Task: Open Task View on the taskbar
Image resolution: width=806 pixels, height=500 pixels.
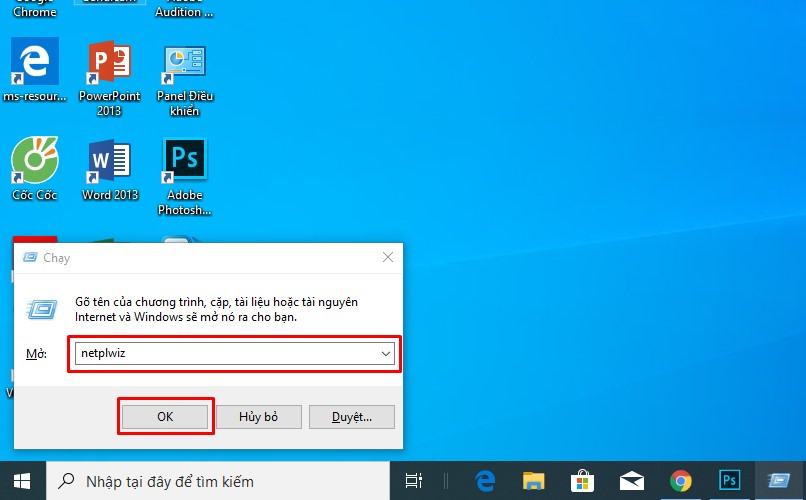Action: click(x=413, y=482)
